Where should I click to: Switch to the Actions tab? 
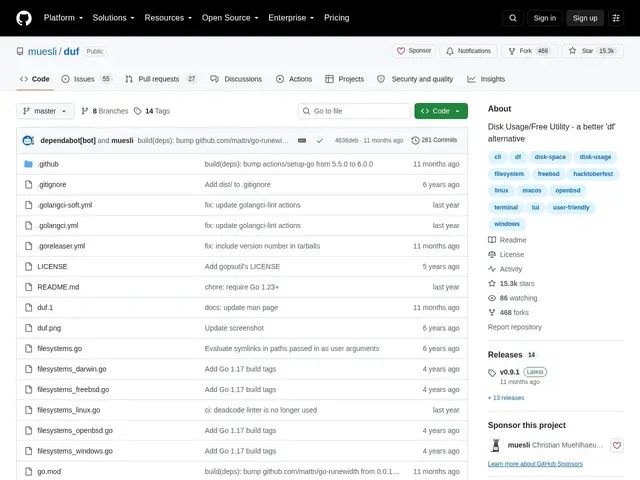tap(294, 79)
